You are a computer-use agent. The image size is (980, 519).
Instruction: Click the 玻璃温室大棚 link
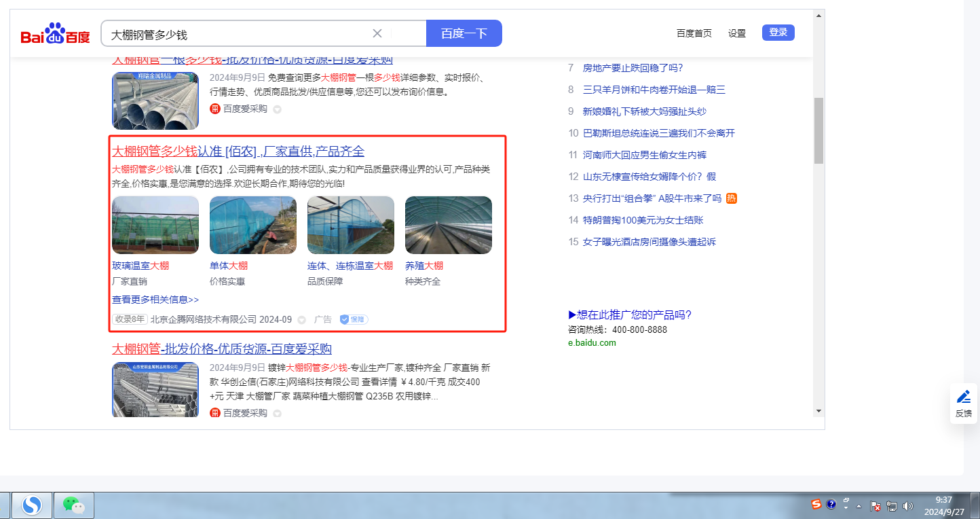[x=140, y=266]
